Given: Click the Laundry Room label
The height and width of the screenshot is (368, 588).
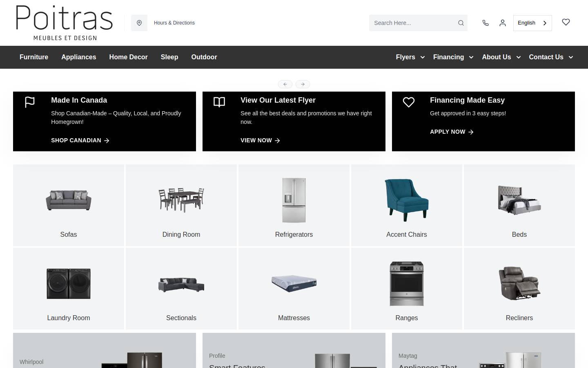Looking at the screenshot, I should tap(69, 318).
